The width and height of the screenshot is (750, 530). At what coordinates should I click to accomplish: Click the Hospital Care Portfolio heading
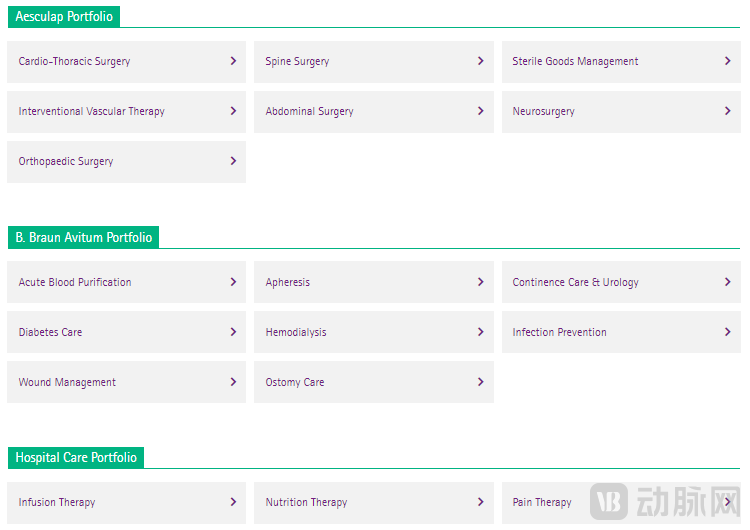(76, 458)
